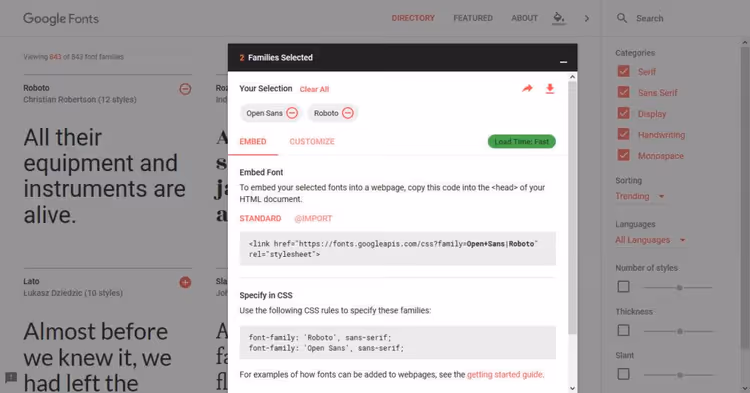Click the Lato font name in card
The image size is (750, 393).
coord(32,282)
